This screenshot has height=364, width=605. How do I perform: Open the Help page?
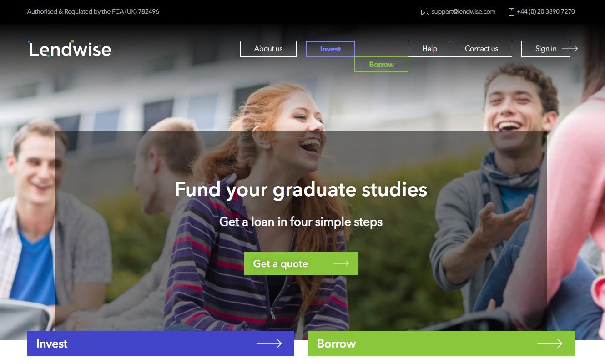pyautogui.click(x=429, y=49)
